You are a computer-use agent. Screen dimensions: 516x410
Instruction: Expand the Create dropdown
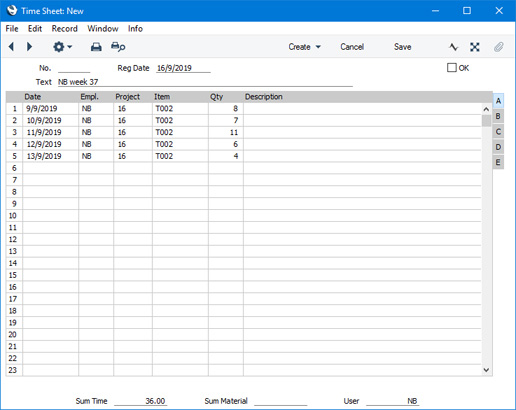pos(304,47)
